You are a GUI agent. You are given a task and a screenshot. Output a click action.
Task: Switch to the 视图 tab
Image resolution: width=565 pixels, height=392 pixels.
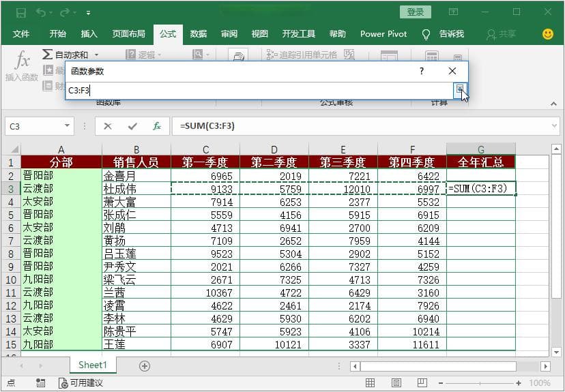(259, 34)
